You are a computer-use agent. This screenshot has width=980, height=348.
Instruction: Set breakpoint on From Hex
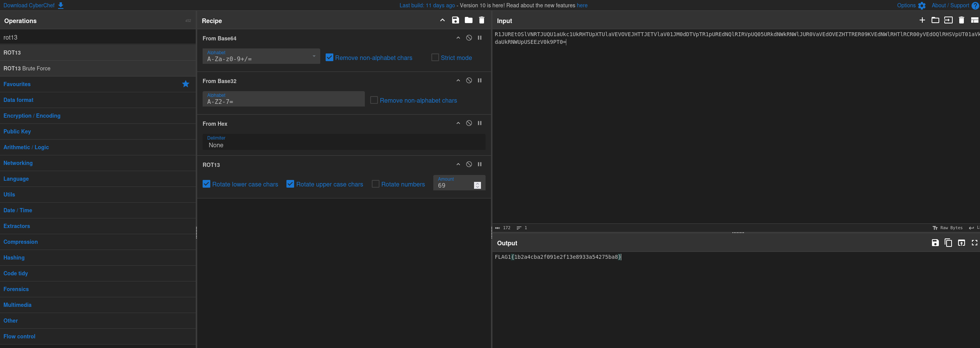(480, 123)
